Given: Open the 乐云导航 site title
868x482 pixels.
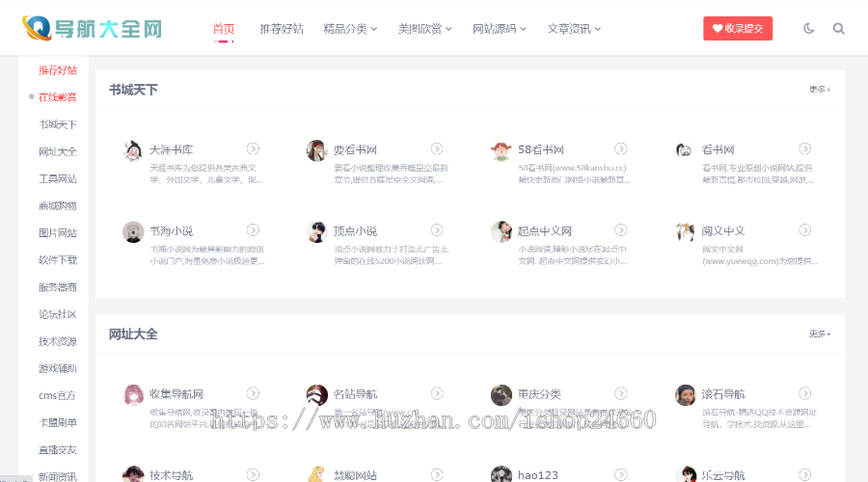Looking at the screenshot, I should click(723, 475).
